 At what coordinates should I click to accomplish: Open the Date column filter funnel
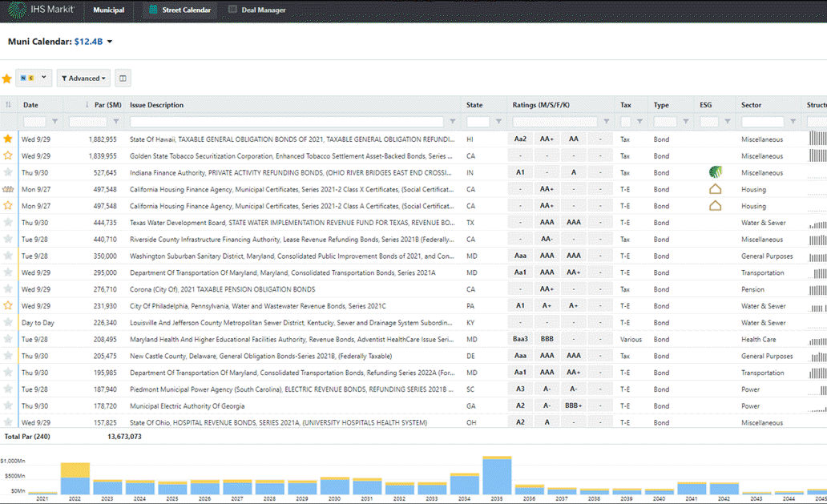54,122
